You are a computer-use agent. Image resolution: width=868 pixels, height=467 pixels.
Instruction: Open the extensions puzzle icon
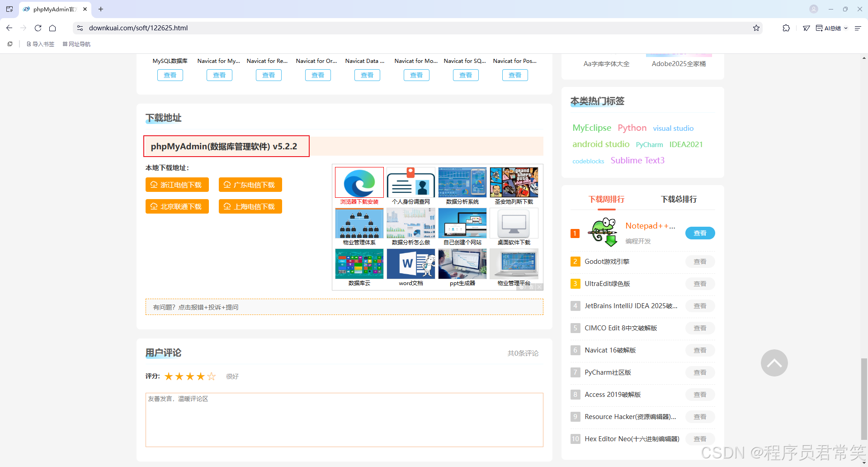786,28
